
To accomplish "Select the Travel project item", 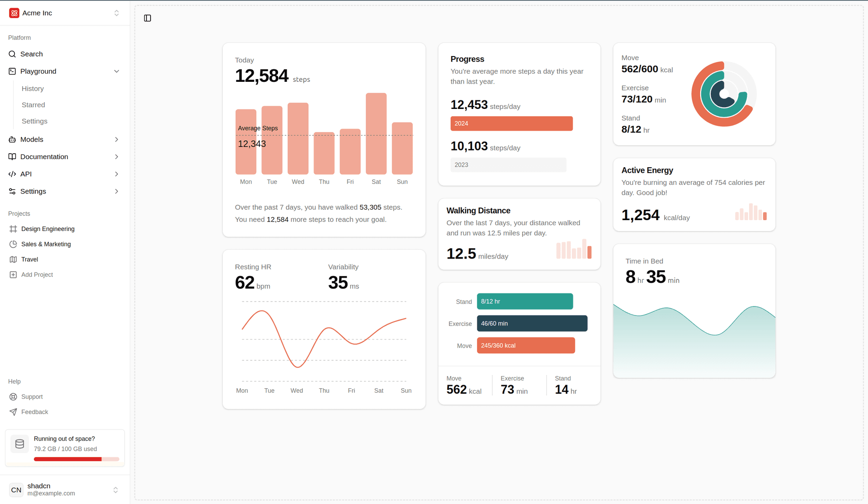I will (29, 259).
